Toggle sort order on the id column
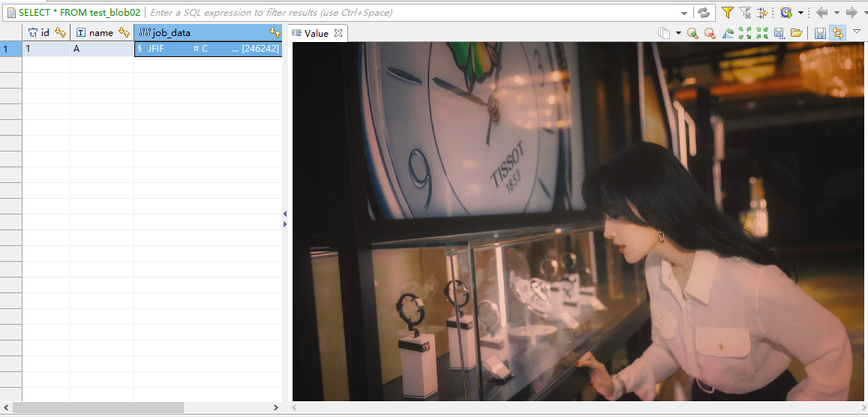This screenshot has height=417, width=868. tap(61, 32)
